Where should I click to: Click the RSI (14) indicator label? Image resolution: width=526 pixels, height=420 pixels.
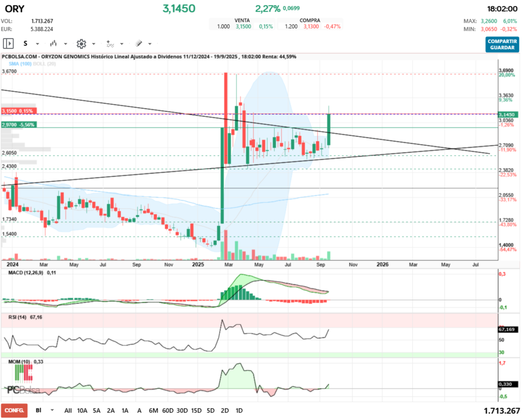[17, 317]
